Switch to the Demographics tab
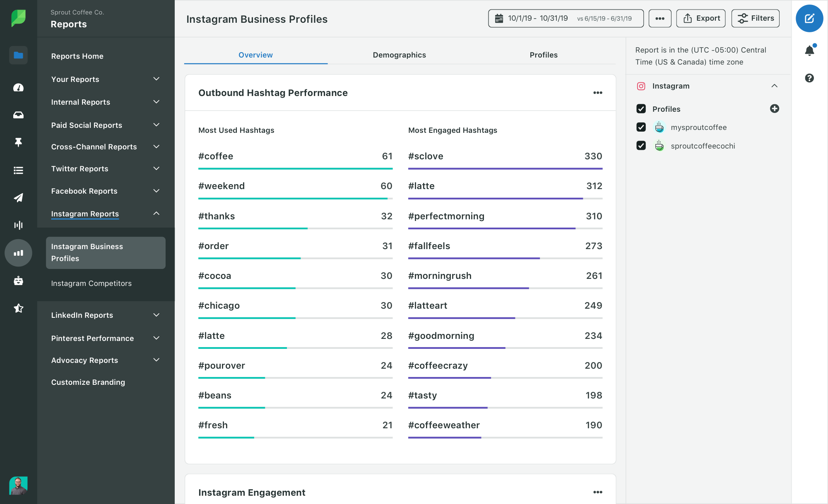 click(x=399, y=55)
